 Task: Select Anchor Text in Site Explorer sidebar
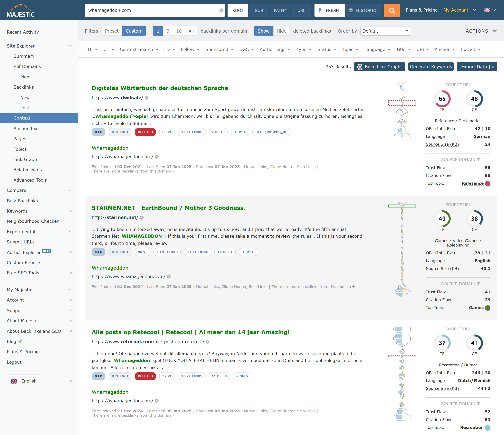tap(26, 128)
